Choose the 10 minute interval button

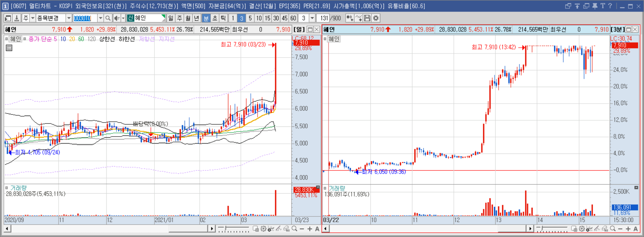pyautogui.click(x=259, y=18)
